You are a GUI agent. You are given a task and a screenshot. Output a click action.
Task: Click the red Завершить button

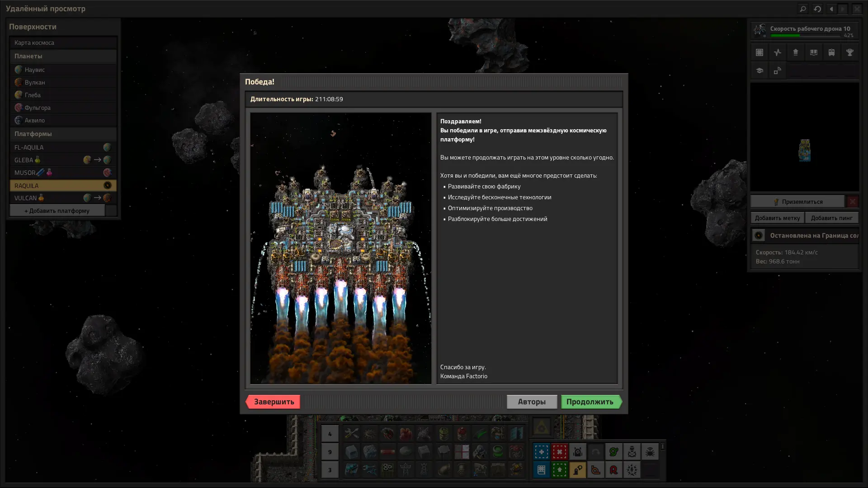[273, 402]
